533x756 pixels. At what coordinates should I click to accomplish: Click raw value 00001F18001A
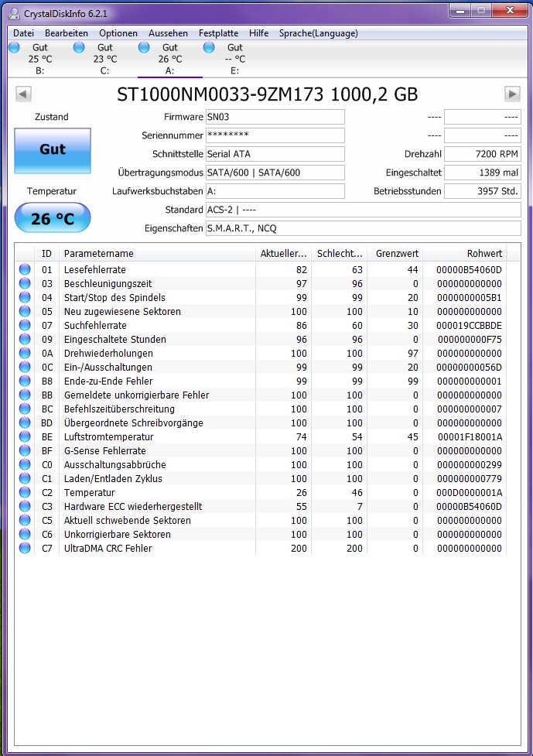pos(470,437)
